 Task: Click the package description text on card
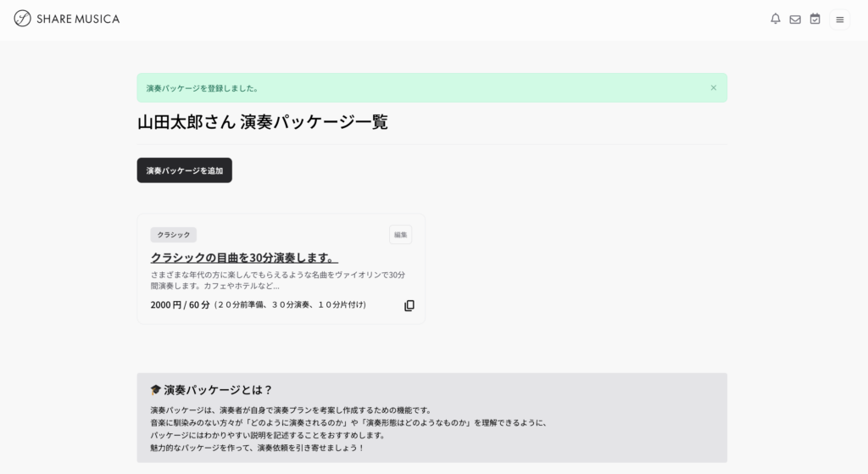277,281
